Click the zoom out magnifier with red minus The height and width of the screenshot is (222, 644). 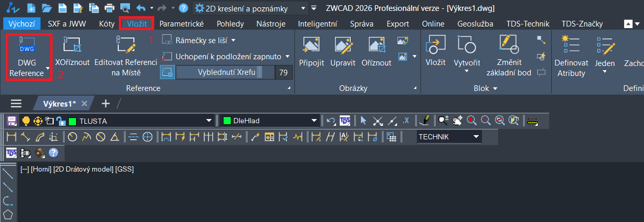486,121
